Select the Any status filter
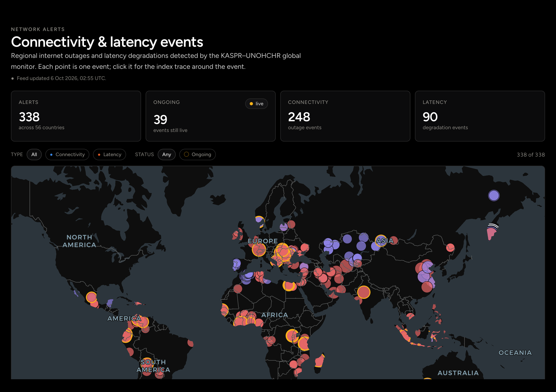This screenshot has height=392, width=556. point(167,155)
